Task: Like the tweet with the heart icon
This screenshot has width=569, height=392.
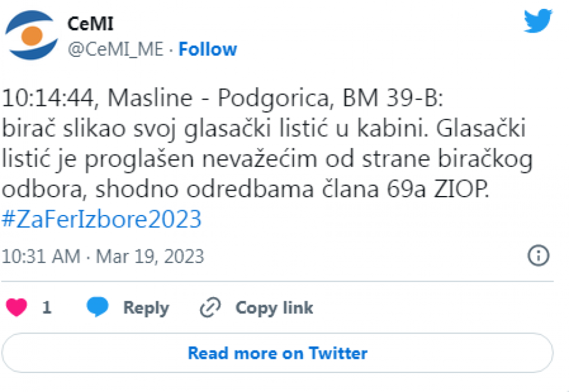Action: pos(17,308)
